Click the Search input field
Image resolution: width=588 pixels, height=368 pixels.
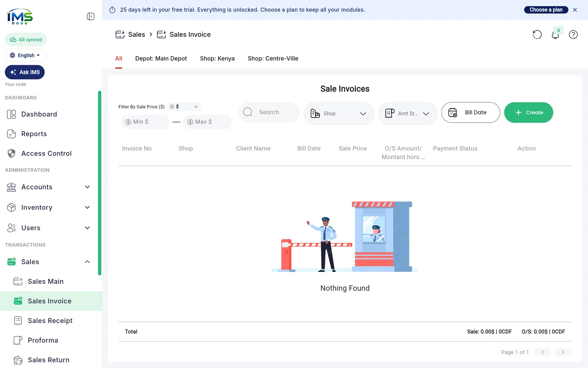click(x=269, y=112)
